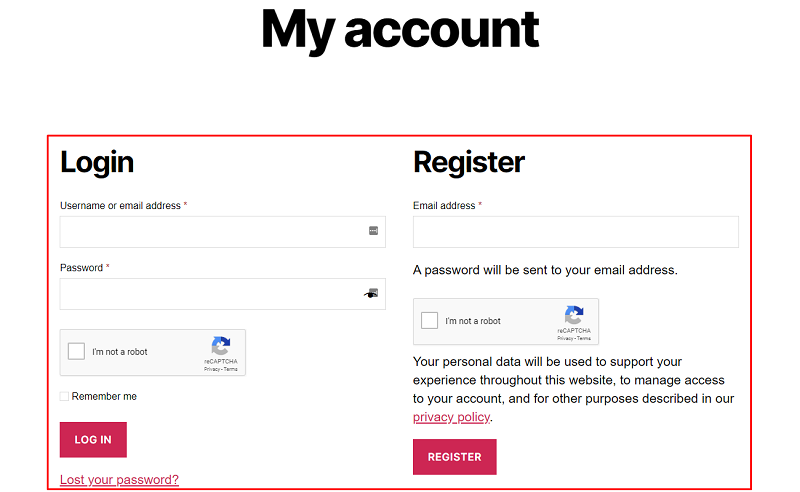Focus the Password input field
The height and width of the screenshot is (492, 800).
coord(222,294)
